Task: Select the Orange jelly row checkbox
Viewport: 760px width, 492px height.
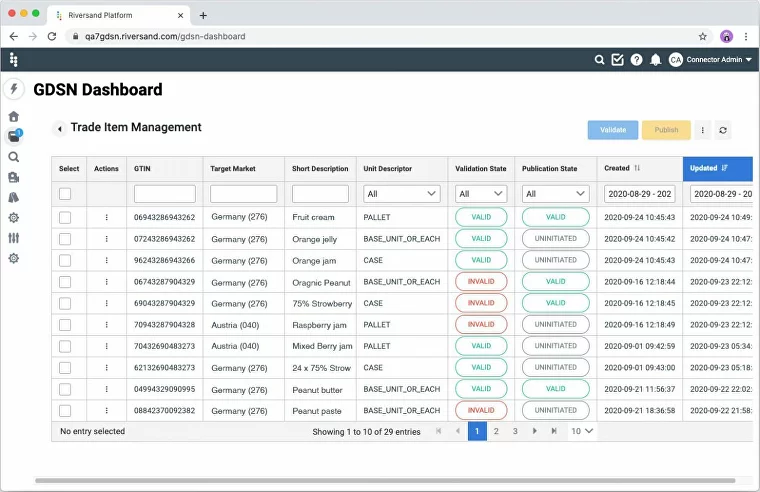Action: point(65,239)
